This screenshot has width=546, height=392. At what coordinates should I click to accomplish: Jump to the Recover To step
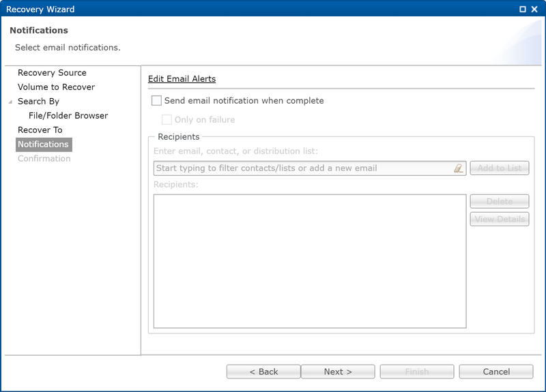pyautogui.click(x=40, y=130)
